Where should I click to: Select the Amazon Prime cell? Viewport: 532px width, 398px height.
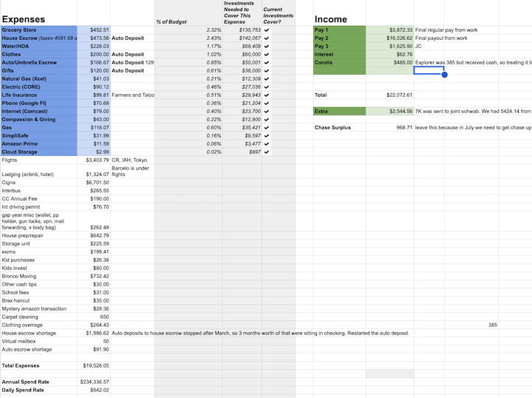click(38, 144)
